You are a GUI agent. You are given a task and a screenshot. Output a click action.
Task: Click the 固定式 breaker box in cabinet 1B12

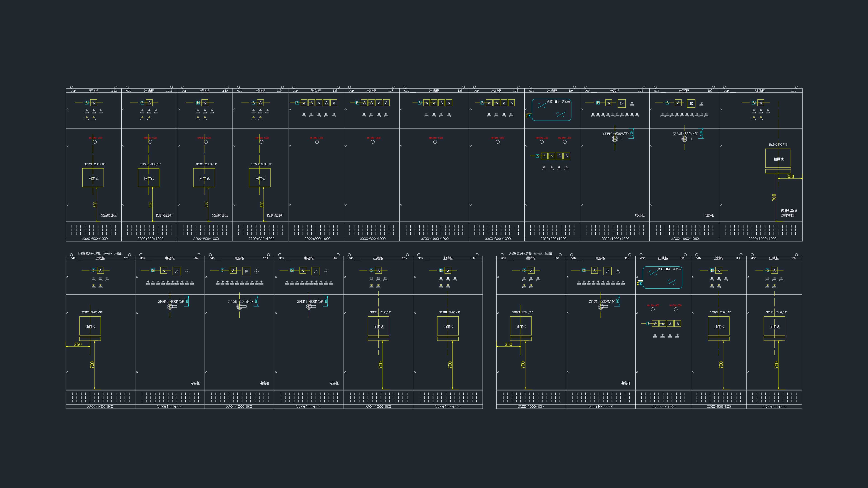pyautogui.click(x=93, y=178)
